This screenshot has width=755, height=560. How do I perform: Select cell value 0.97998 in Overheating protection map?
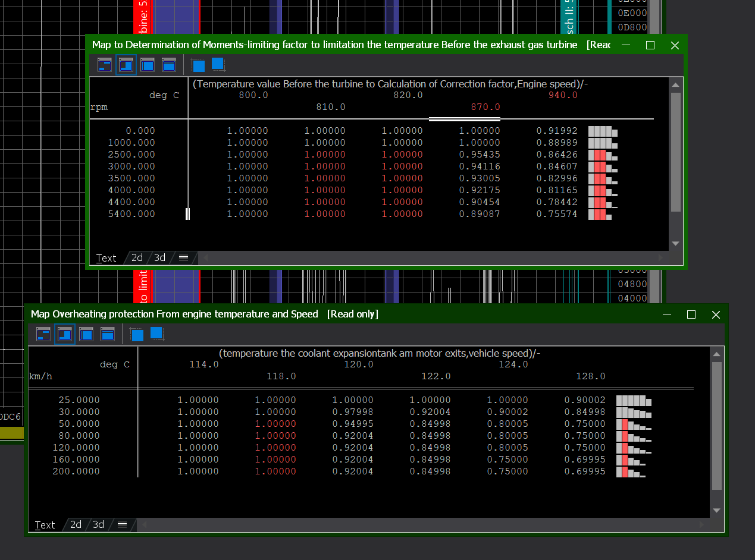(353, 412)
